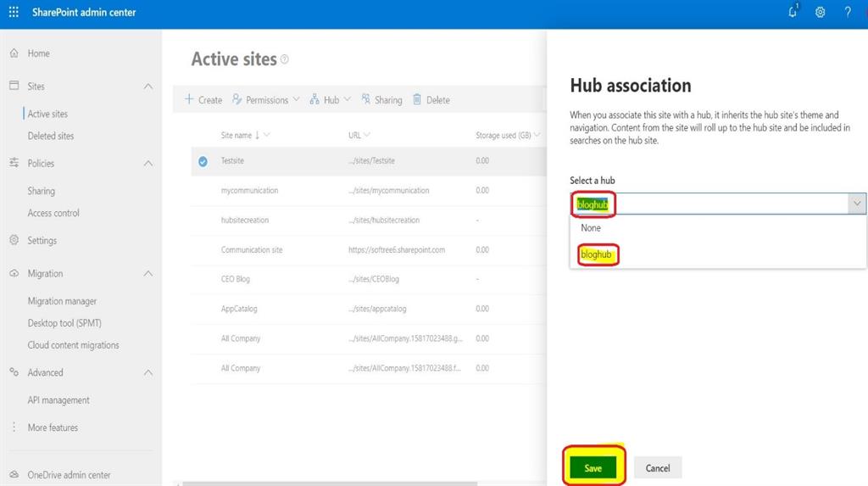
Task: Click the Create plus icon
Action: [189, 99]
